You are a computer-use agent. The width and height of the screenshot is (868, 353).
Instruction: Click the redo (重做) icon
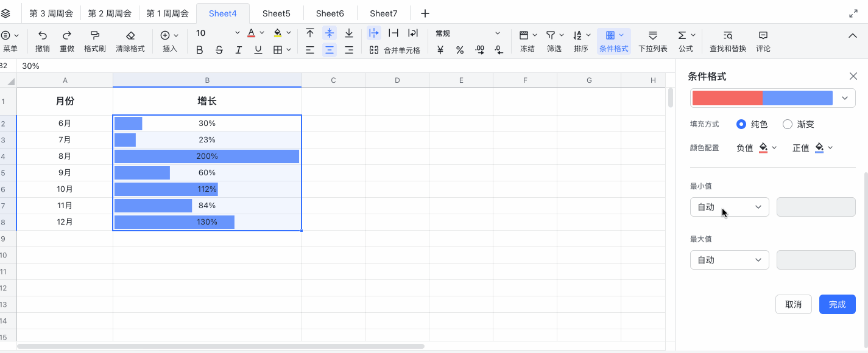pos(67,35)
